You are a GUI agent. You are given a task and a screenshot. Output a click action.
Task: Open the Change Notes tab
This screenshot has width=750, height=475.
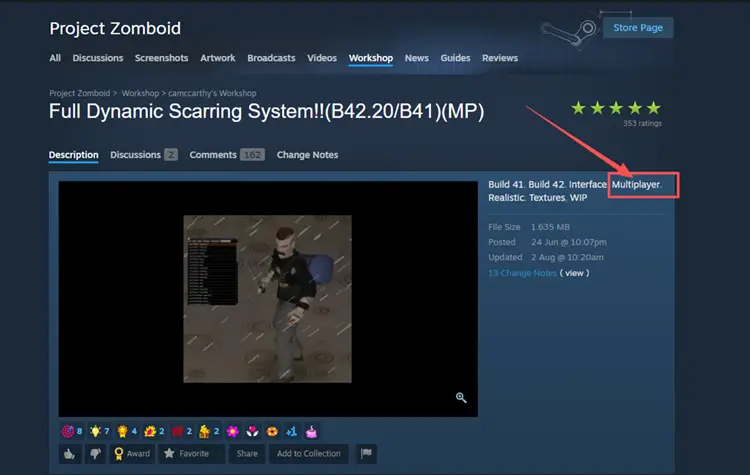pyautogui.click(x=307, y=155)
